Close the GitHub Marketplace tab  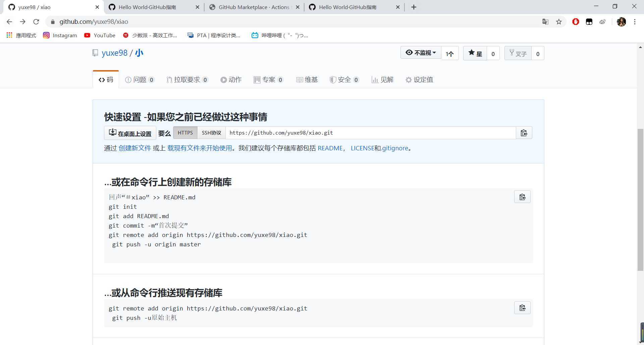[298, 7]
